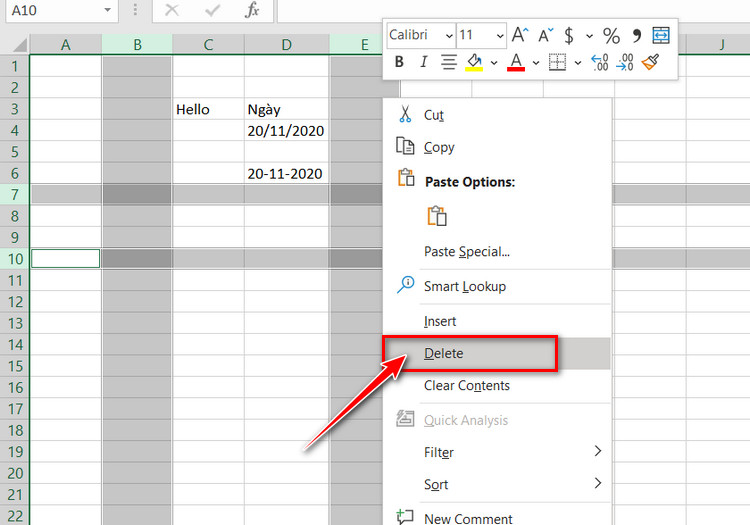Click the formula bar Cancel X icon
The height and width of the screenshot is (525, 750).
coord(172,10)
